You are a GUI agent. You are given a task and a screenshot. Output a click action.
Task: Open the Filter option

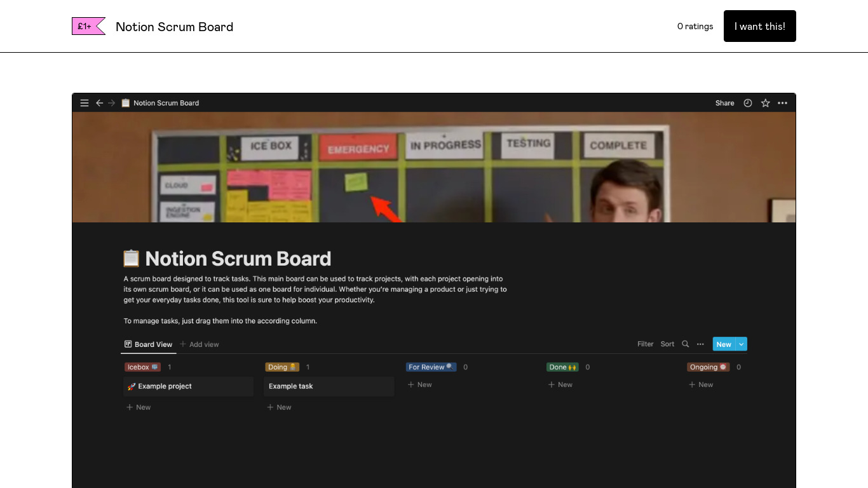[x=646, y=344]
